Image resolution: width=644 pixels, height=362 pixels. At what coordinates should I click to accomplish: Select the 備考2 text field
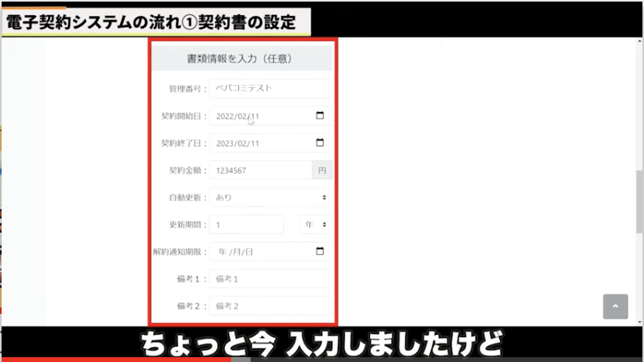click(271, 306)
